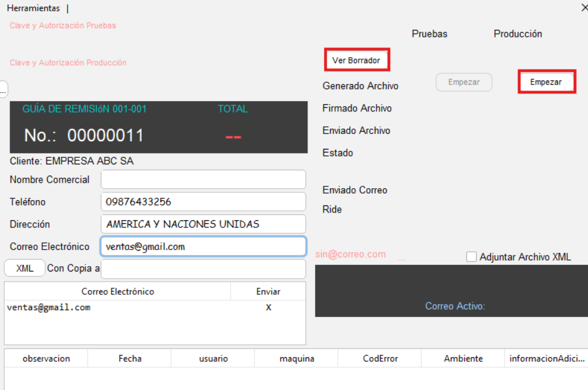Toggle the X in the Enviar column
The height and width of the screenshot is (390, 588).
coord(268,308)
